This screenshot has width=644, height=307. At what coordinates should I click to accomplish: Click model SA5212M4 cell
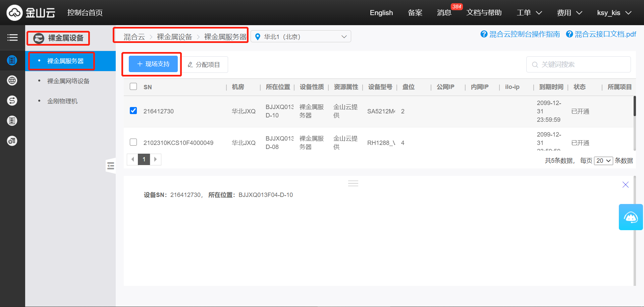click(381, 111)
